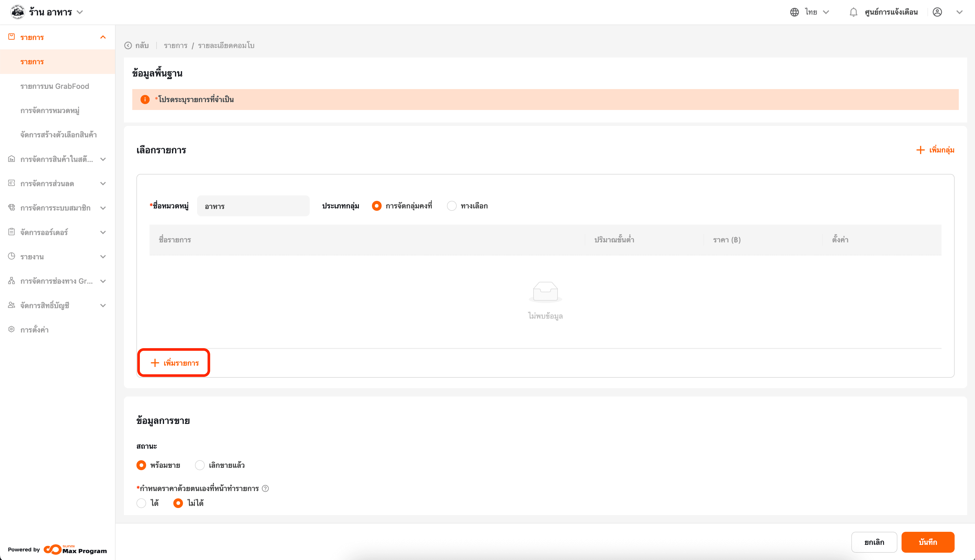Click the รายงาน clock icon in sidebar
This screenshot has height=560, width=975.
[x=12, y=256]
